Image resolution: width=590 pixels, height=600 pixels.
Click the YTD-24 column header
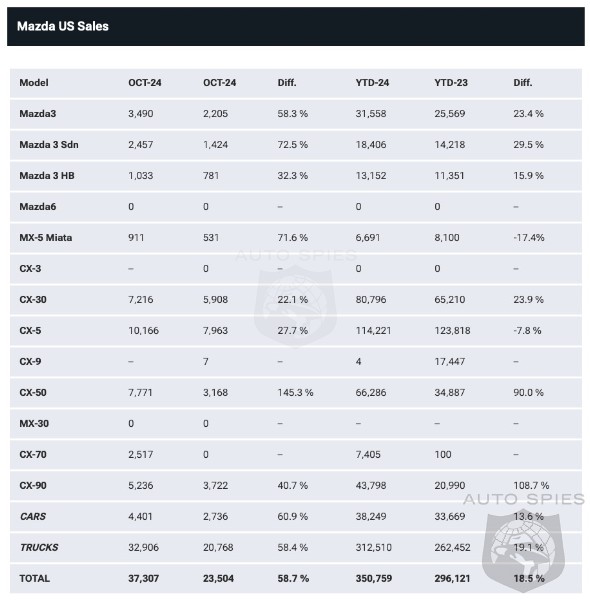click(372, 83)
